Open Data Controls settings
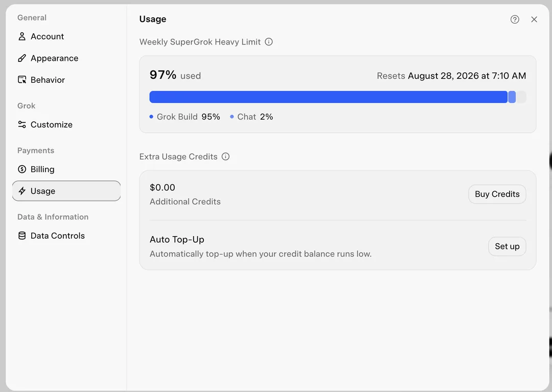Viewport: 552px width, 392px height. pyautogui.click(x=66, y=236)
